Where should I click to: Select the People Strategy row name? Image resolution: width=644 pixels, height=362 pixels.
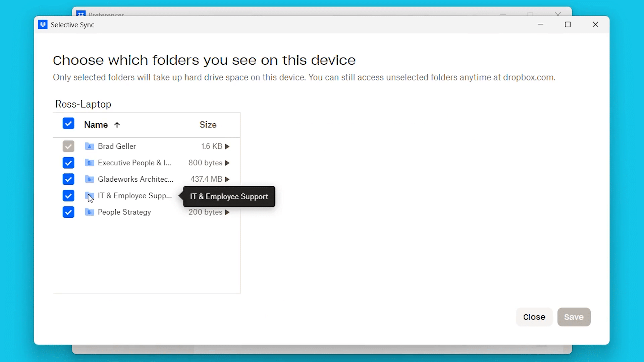pyautogui.click(x=124, y=212)
